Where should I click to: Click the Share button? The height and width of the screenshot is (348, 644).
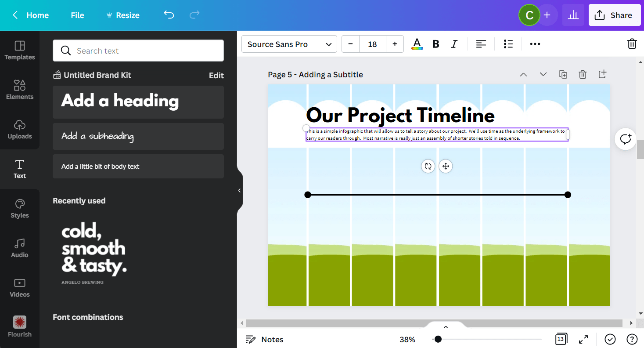614,14
